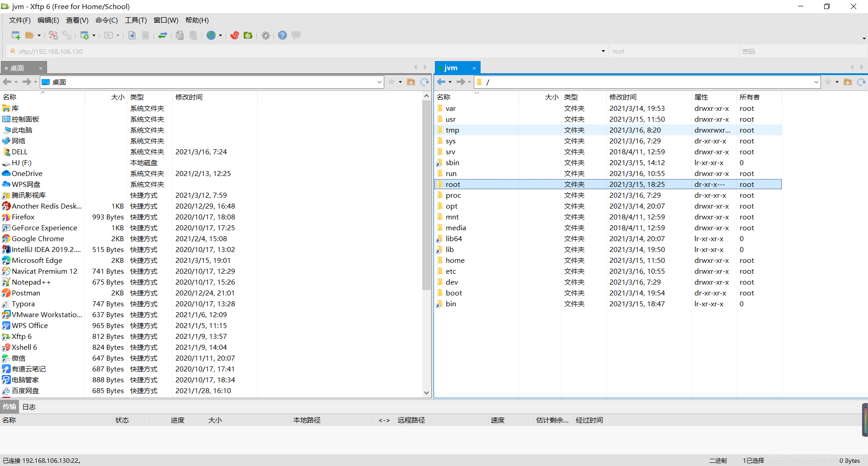Refresh the remote jvm pane
868x466 pixels.
861,82
